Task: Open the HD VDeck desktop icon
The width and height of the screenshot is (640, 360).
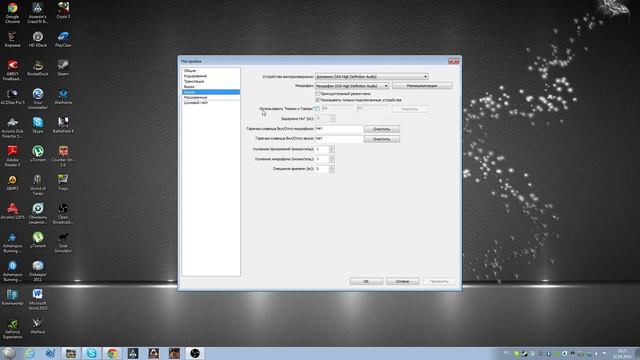Action: point(38,40)
